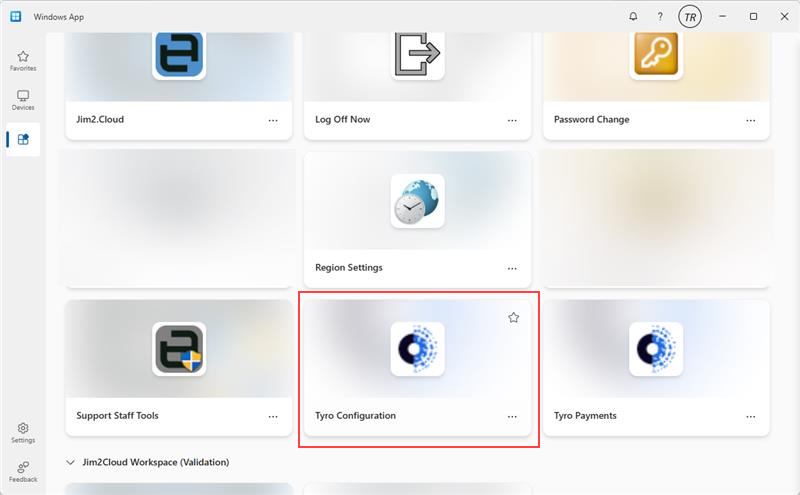Screen dimensions: 800x495
Task: Open Settings from the sidebar
Action: pyautogui.click(x=23, y=433)
